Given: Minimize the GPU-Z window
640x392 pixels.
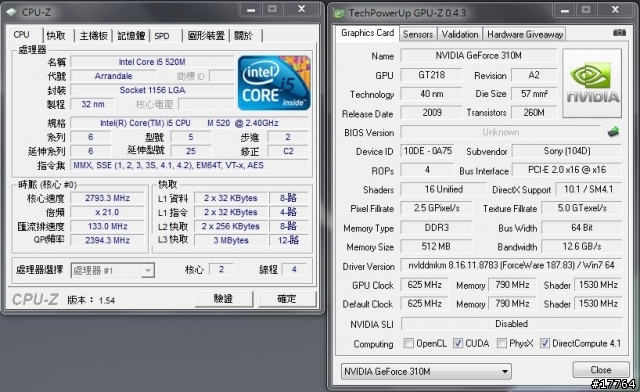Looking at the screenshot, I should click(565, 10).
